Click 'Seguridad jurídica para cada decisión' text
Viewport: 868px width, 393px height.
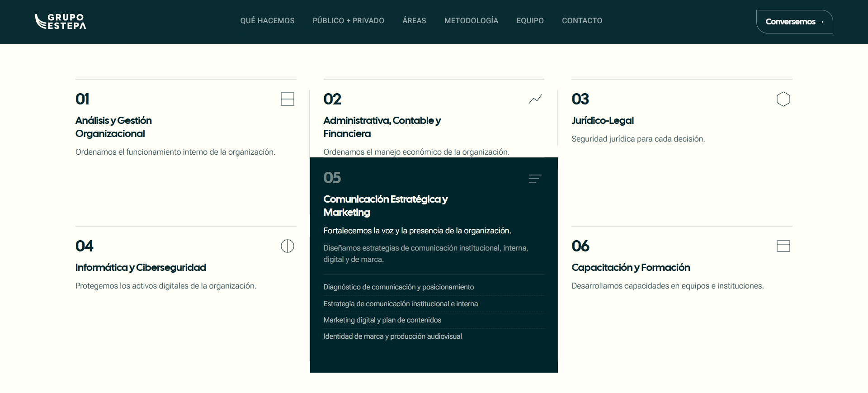pyautogui.click(x=638, y=139)
